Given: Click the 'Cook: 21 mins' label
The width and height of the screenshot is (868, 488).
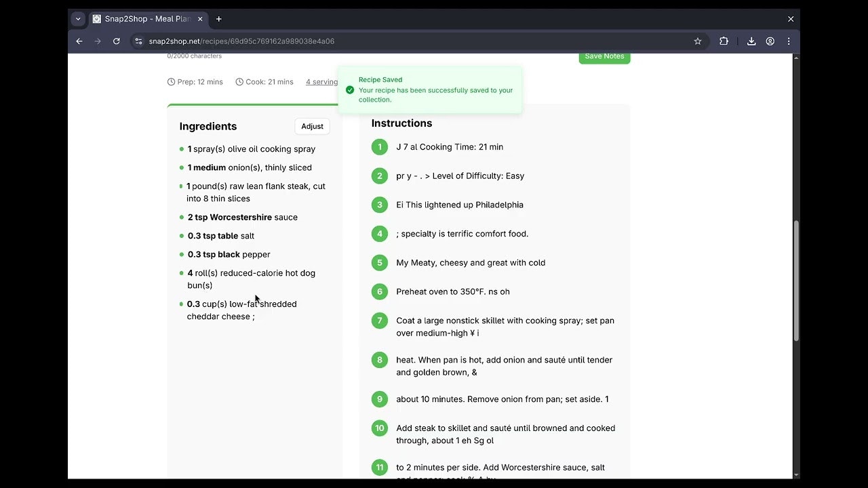Looking at the screenshot, I should 269,82.
